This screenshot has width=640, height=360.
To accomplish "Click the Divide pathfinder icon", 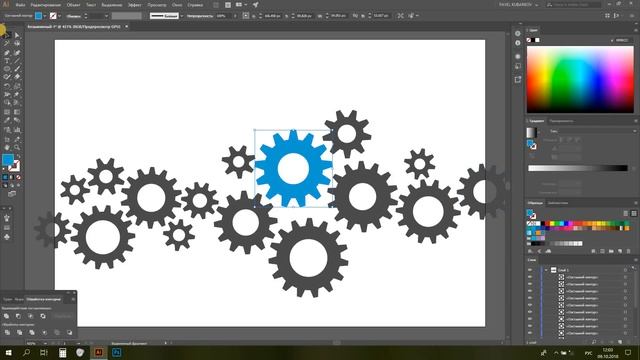I will pyautogui.click(x=7, y=332).
